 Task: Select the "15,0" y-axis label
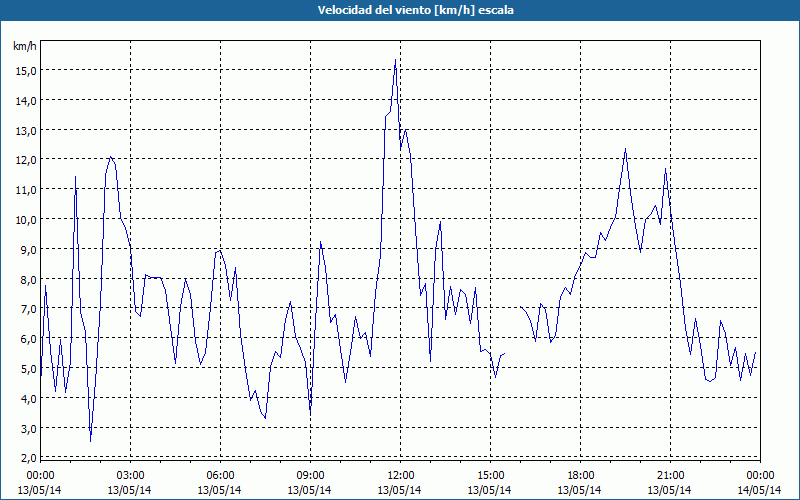pos(26,71)
